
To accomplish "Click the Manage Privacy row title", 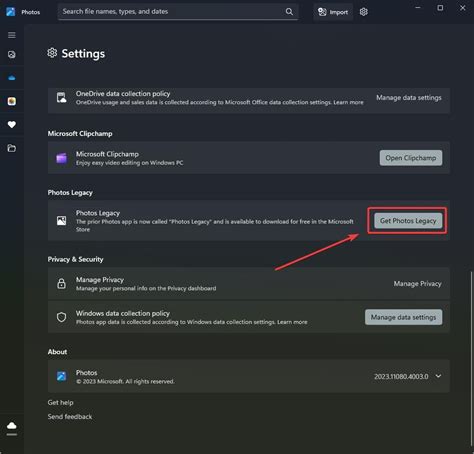I will [x=100, y=280].
